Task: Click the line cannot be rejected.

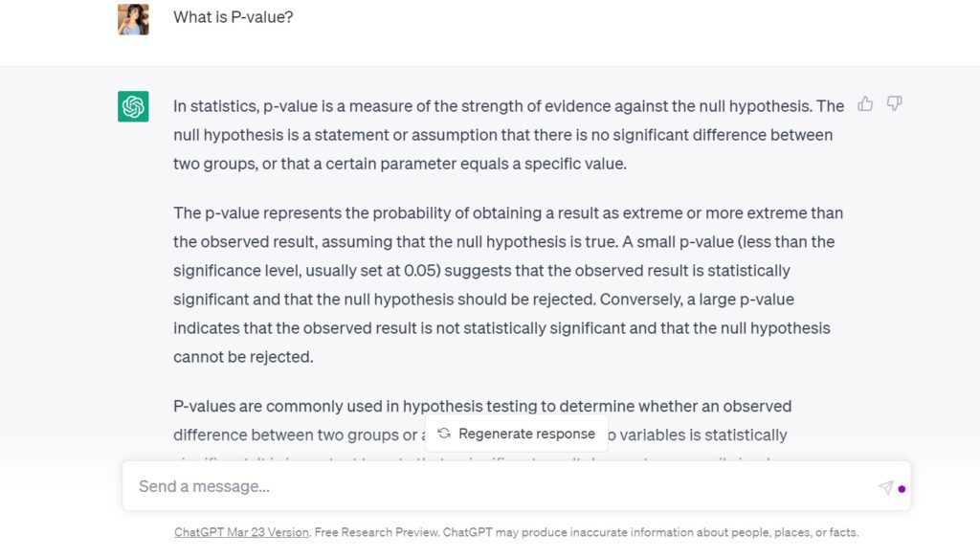Action: [243, 357]
